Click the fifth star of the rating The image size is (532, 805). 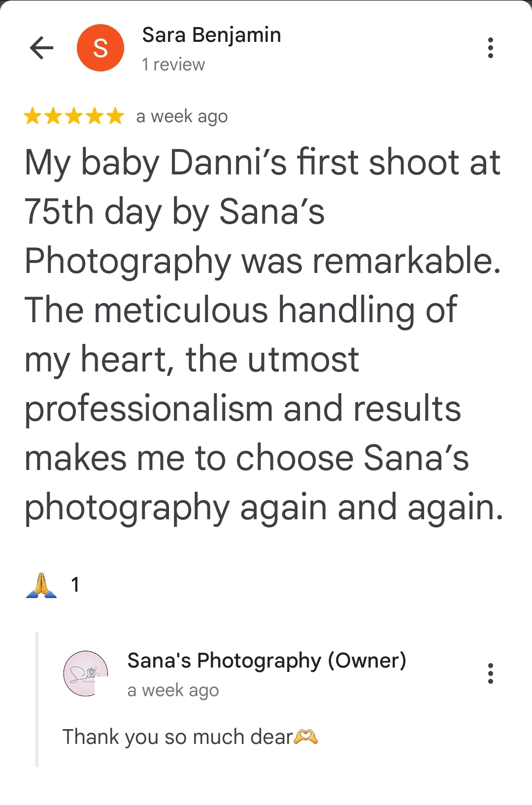tap(115, 116)
